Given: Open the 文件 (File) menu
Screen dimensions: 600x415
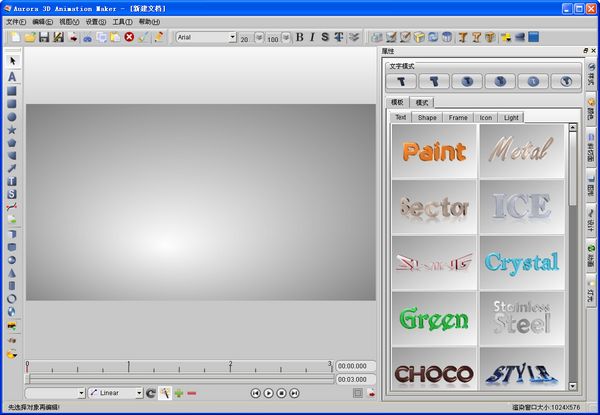Looking at the screenshot, I should coord(15,21).
